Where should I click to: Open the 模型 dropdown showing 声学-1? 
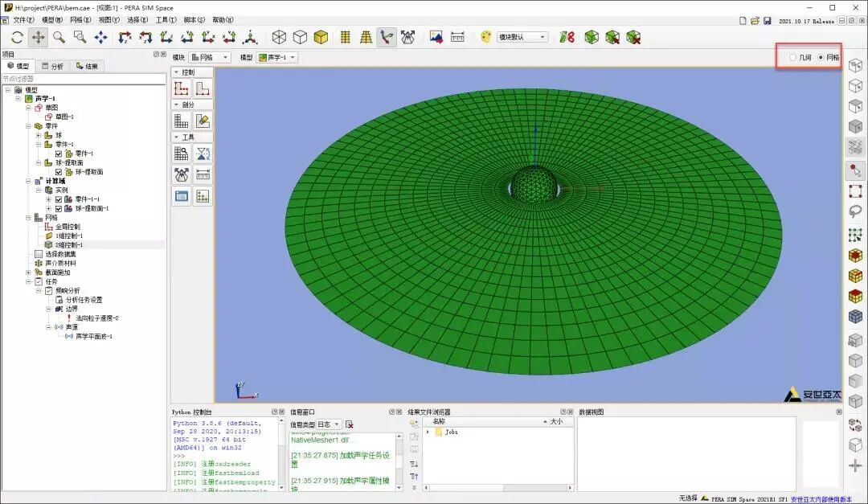click(x=276, y=57)
